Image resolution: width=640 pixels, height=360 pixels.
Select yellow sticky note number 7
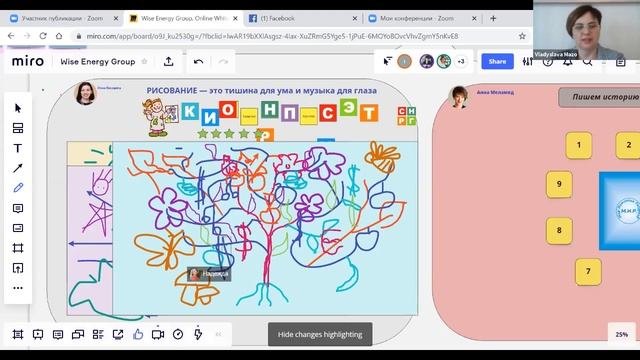[x=588, y=271]
